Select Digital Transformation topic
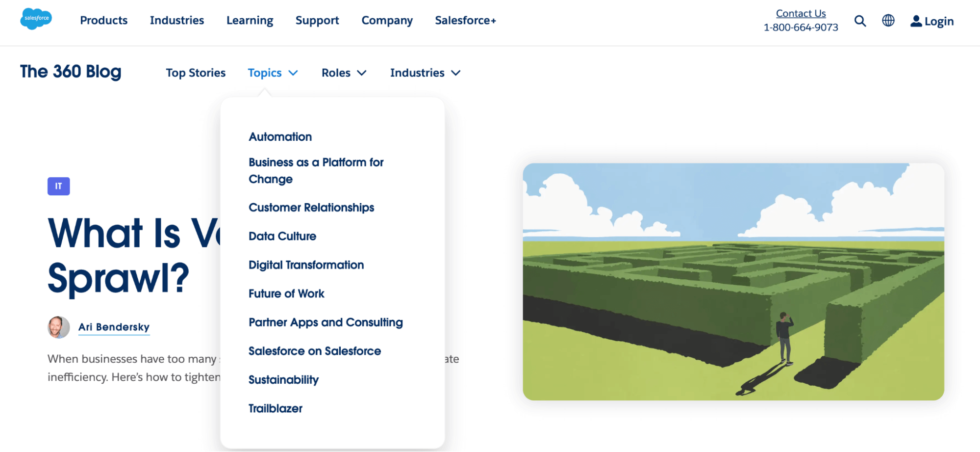Image resolution: width=980 pixels, height=452 pixels. click(306, 265)
